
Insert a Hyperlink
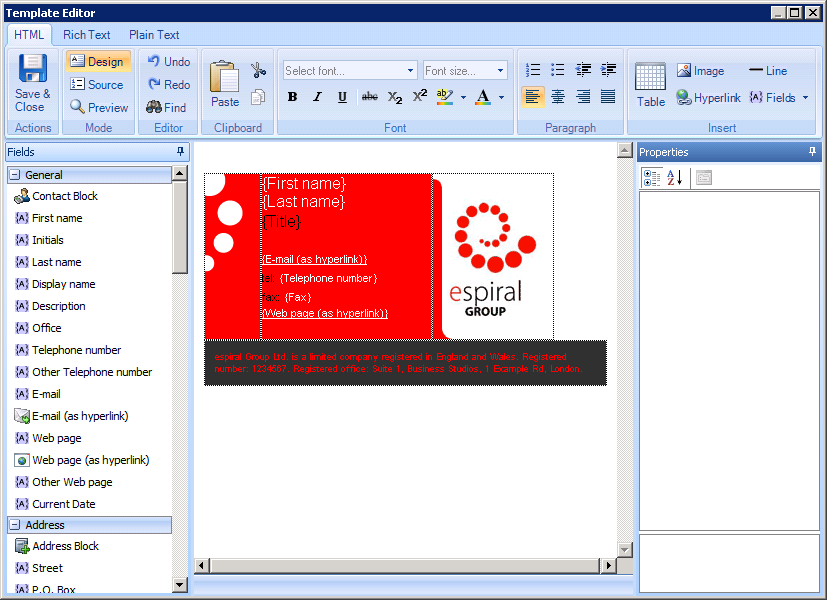point(708,98)
